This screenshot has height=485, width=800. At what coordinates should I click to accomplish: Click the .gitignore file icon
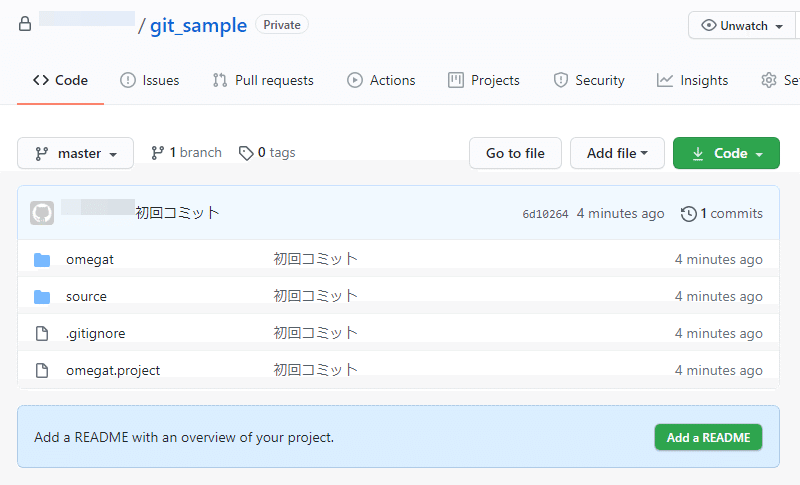click(42, 334)
